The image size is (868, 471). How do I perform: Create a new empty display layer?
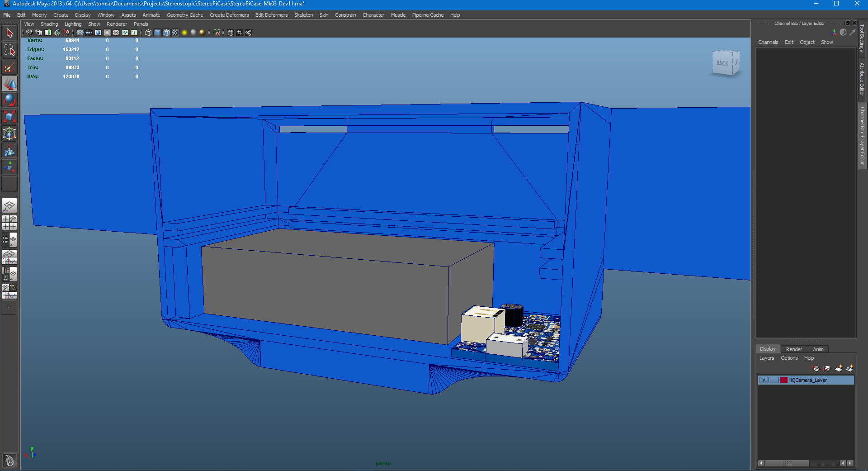(x=839, y=368)
